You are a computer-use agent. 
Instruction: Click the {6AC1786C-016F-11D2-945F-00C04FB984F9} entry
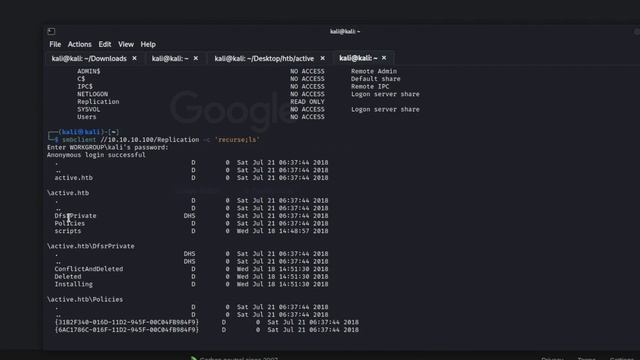pos(127,330)
